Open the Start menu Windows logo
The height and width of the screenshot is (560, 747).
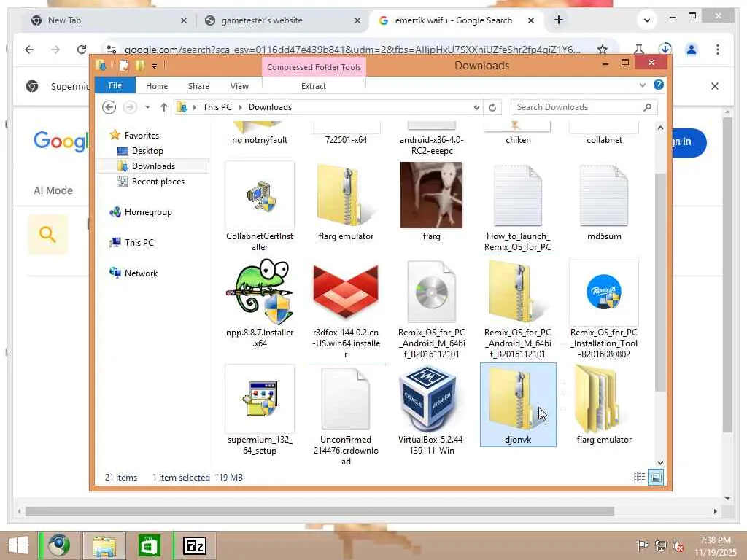pos(18,545)
